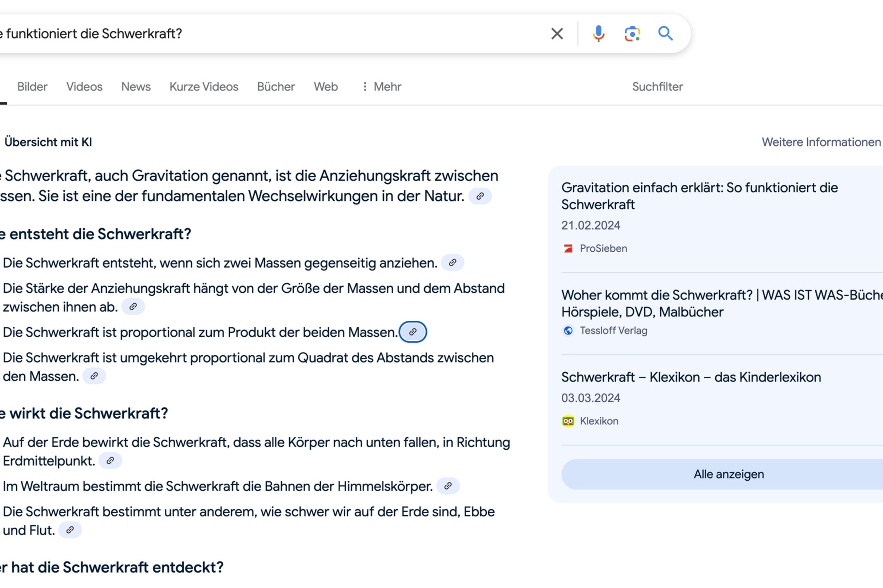Click the 'Klexikon' source name
883x588 pixels.
(x=599, y=421)
